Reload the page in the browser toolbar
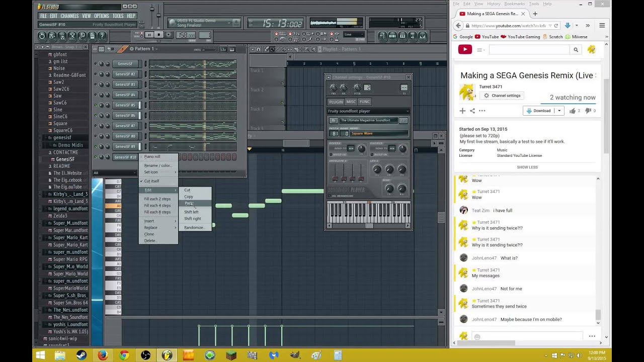 (x=556, y=26)
